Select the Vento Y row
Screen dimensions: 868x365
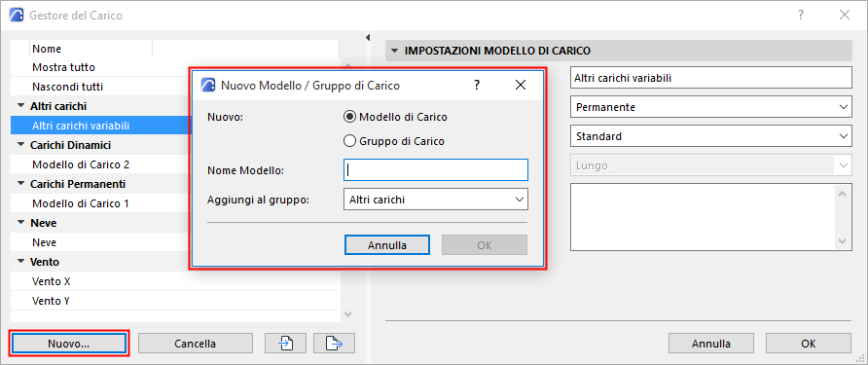(x=175, y=302)
